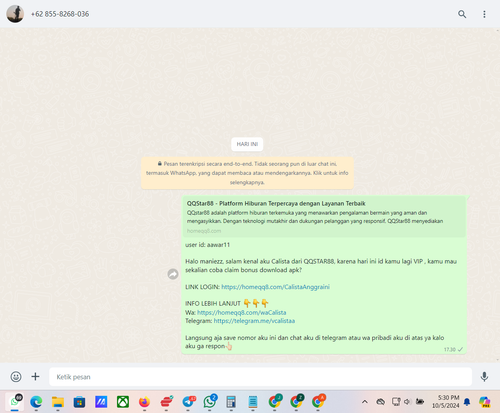
Task: Forward the message using arrow icon
Action: click(x=173, y=274)
